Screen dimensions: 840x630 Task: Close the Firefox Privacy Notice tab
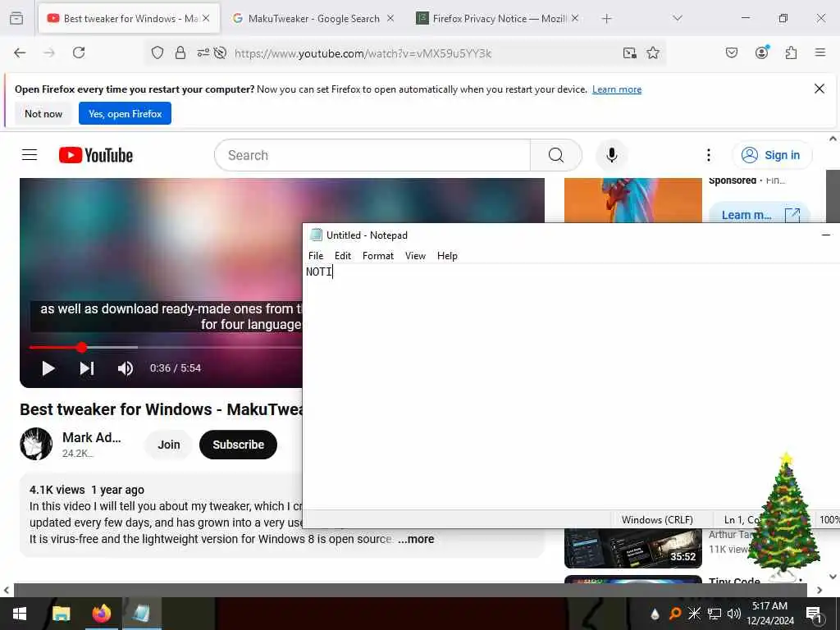(575, 18)
